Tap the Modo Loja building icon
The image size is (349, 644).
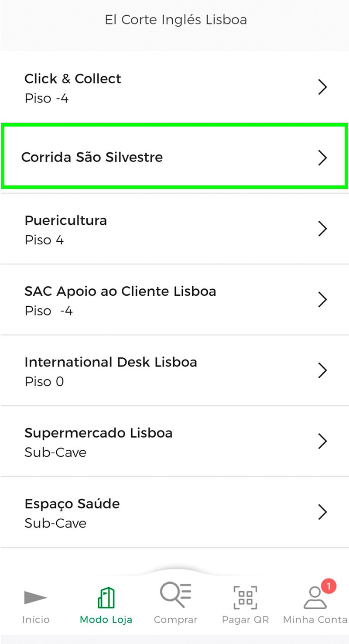coord(106,597)
